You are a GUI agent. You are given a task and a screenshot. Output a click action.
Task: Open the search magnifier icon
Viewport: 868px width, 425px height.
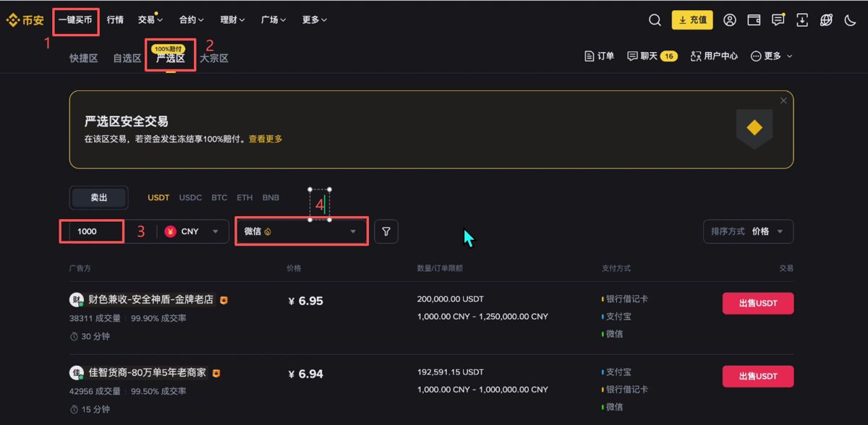click(655, 20)
